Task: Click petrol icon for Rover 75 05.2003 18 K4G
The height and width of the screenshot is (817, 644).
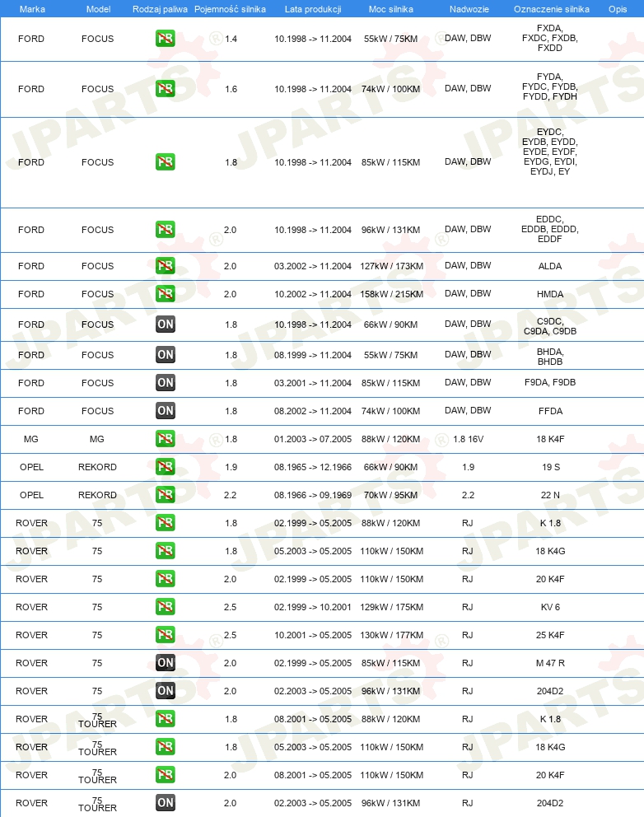Action: [x=166, y=551]
